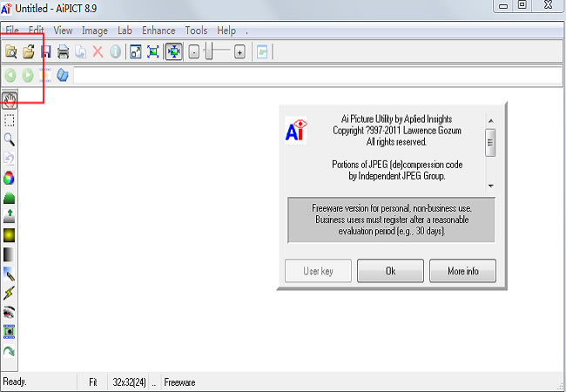Open image info icon
This screenshot has width=566, height=392.
(116, 52)
